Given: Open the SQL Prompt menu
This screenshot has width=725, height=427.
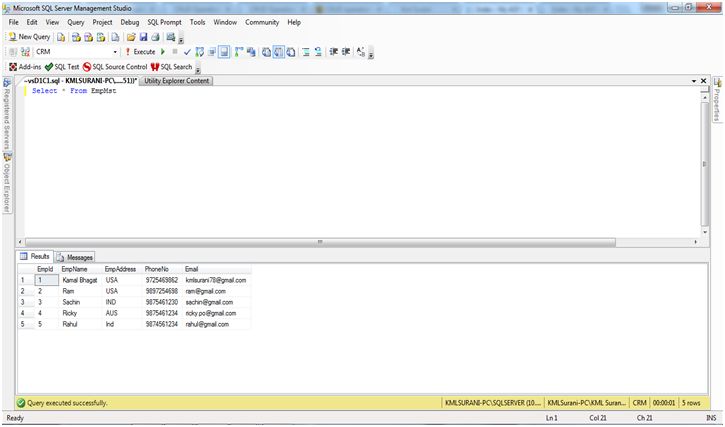Looking at the screenshot, I should [165, 22].
